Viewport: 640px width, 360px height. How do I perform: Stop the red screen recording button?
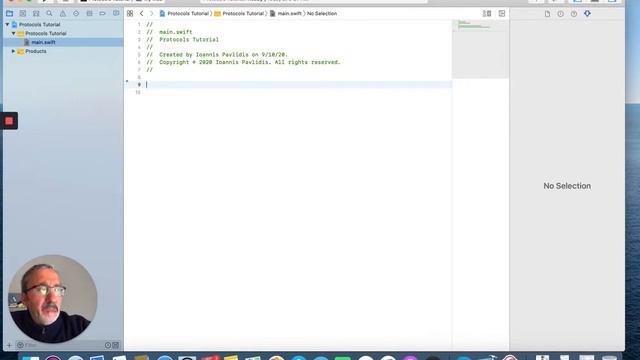coord(9,121)
